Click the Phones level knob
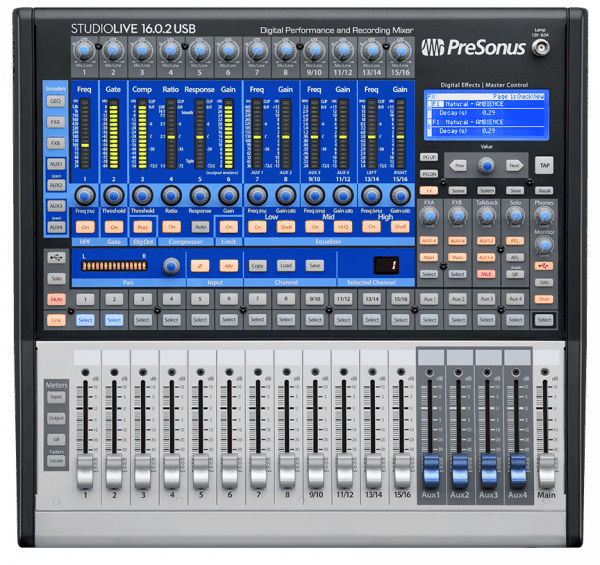600x565 pixels. pos(543,214)
